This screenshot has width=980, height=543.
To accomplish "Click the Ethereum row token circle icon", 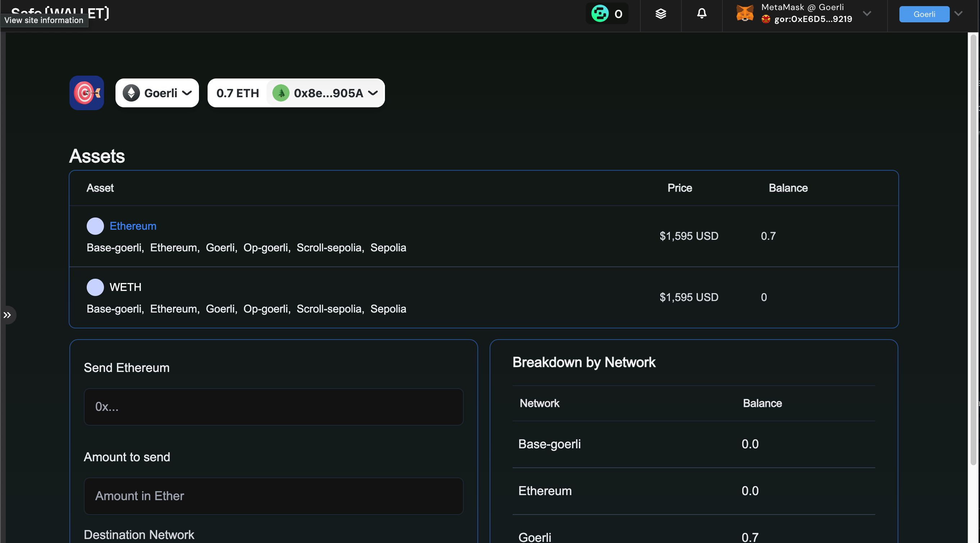I will click(x=95, y=226).
